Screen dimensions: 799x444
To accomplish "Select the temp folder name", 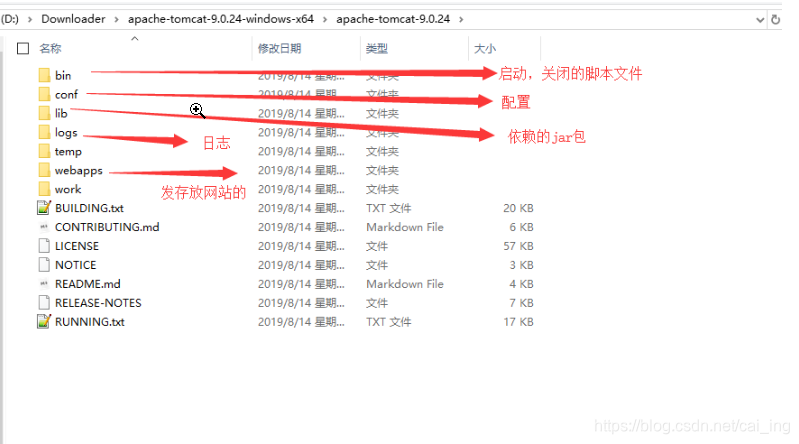I will coord(68,152).
